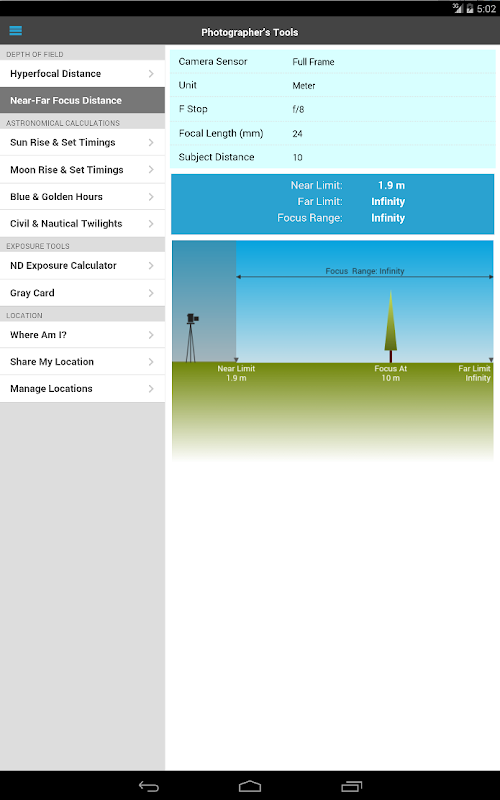Select the F Stop f/8 field

tap(332, 109)
